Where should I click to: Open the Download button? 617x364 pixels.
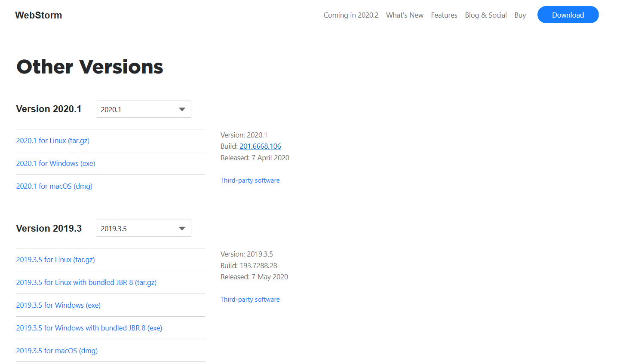(x=568, y=15)
